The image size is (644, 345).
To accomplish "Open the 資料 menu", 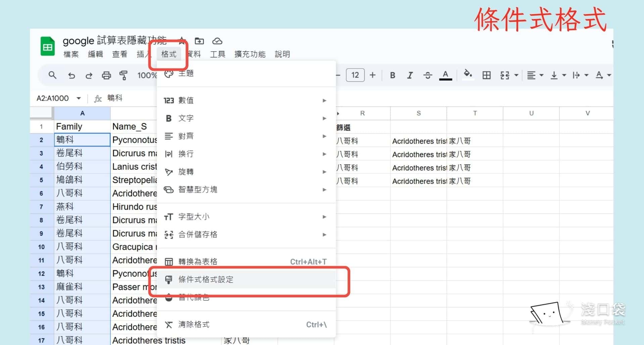I will 193,54.
